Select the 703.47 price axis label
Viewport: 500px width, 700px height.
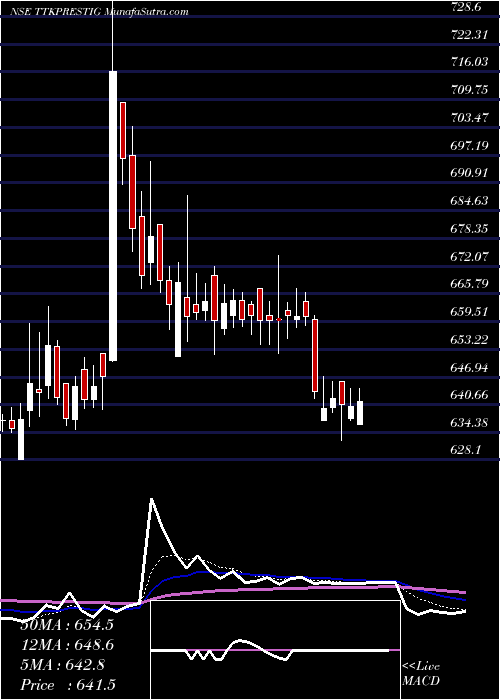pyautogui.click(x=470, y=118)
